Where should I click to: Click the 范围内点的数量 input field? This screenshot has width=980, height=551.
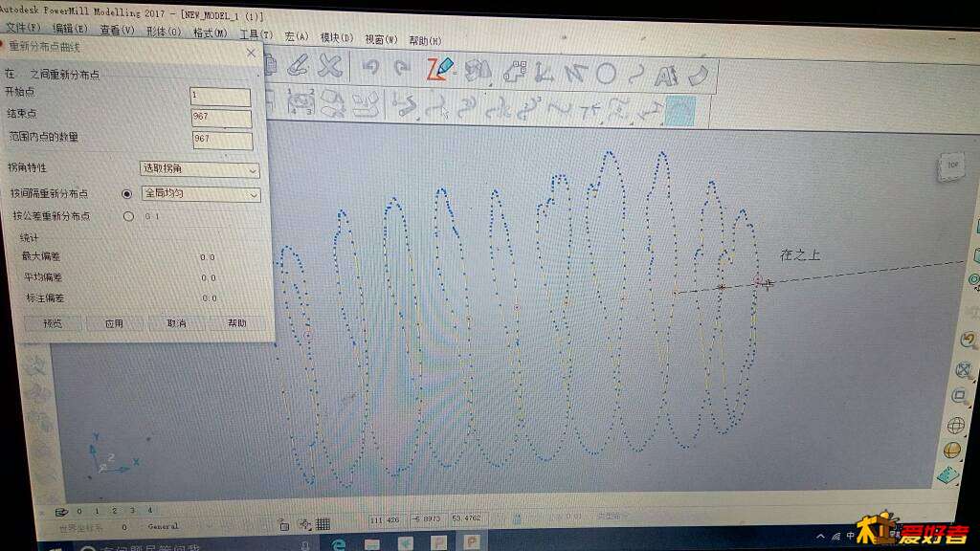tap(222, 140)
